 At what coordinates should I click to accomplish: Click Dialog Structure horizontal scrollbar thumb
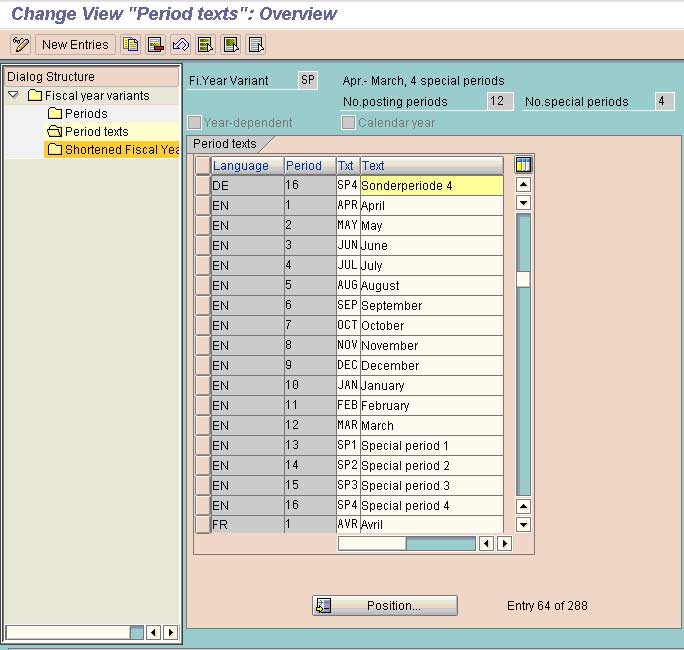coord(68,633)
